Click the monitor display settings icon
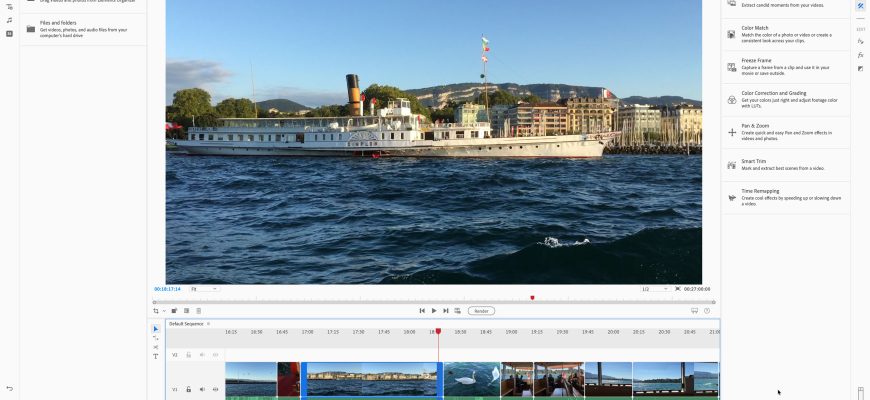The image size is (870, 400). [694, 311]
